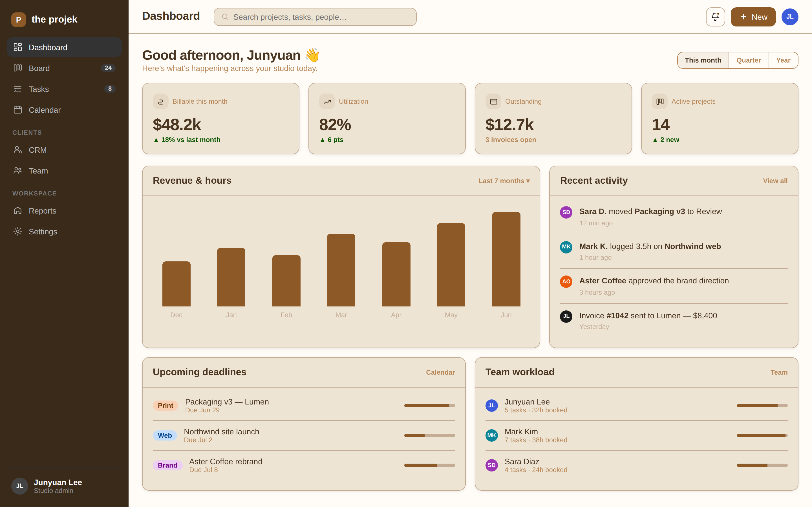Screen dimensions: 812x507
Task: Focus the search projects input field
Action: pyautogui.click(x=315, y=17)
